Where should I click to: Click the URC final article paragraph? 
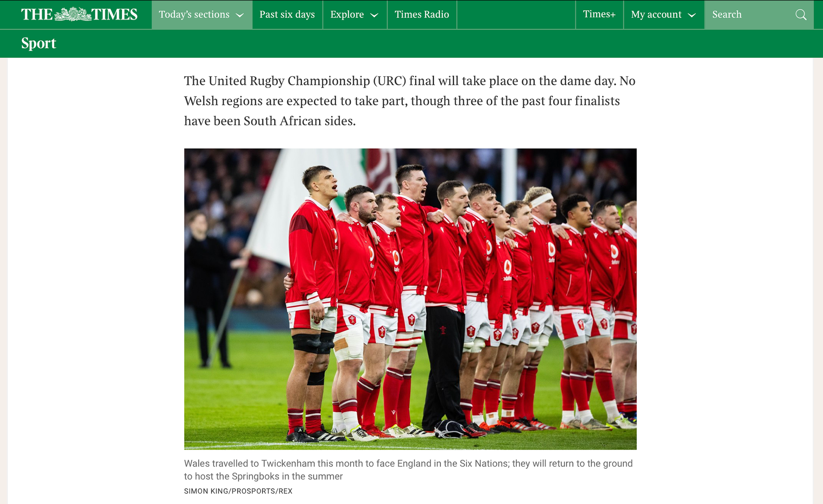point(410,101)
